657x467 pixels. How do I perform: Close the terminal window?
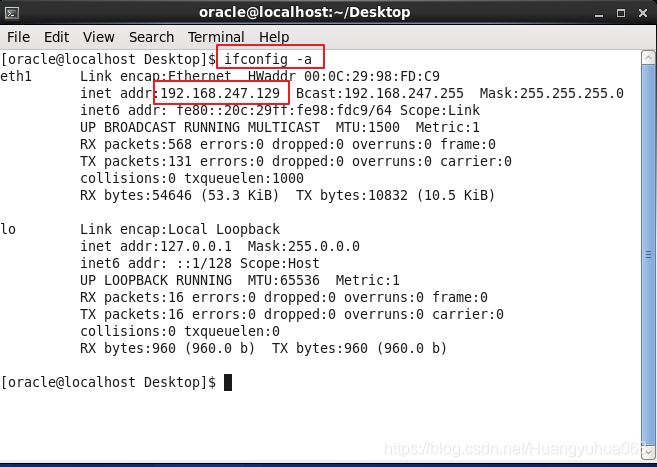pos(640,12)
